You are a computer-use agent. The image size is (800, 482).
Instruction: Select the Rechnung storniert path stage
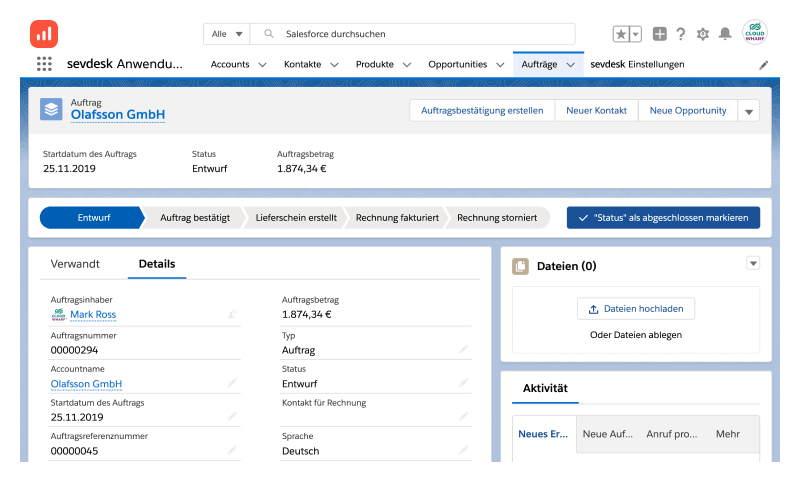pyautogui.click(x=497, y=218)
